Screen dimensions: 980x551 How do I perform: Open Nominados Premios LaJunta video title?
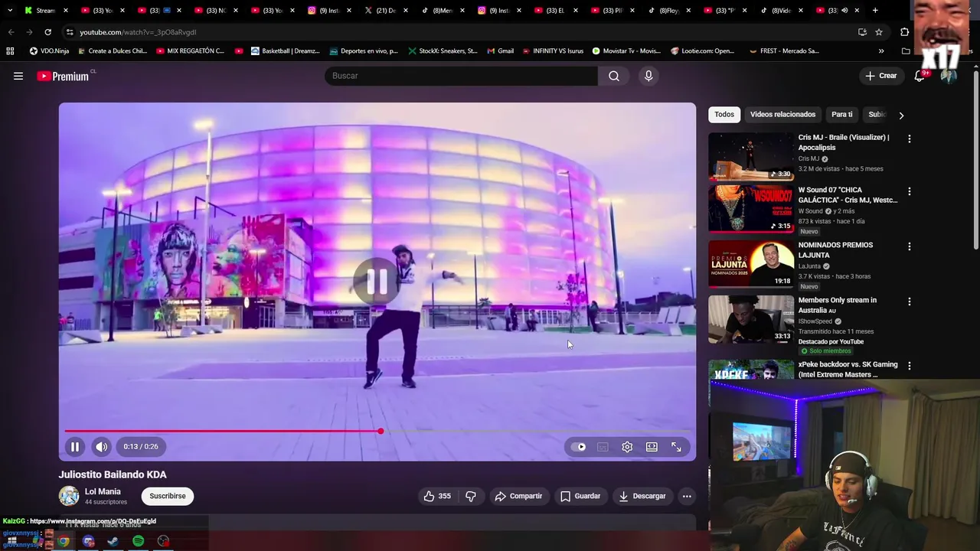tap(835, 249)
